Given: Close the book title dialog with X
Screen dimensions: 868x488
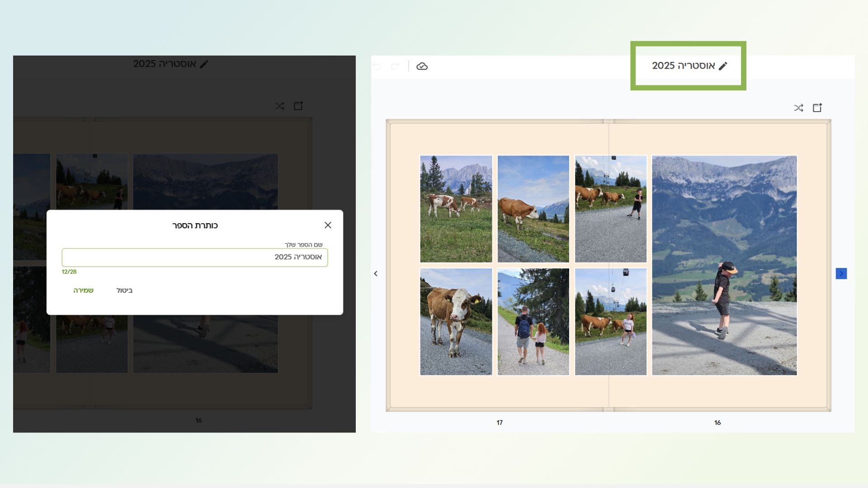Looking at the screenshot, I should (x=328, y=225).
